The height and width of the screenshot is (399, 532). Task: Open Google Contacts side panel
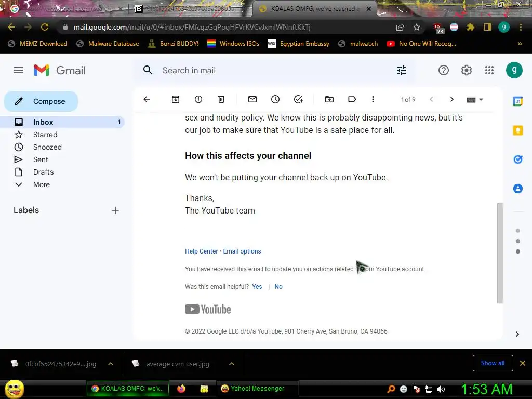[518, 188]
